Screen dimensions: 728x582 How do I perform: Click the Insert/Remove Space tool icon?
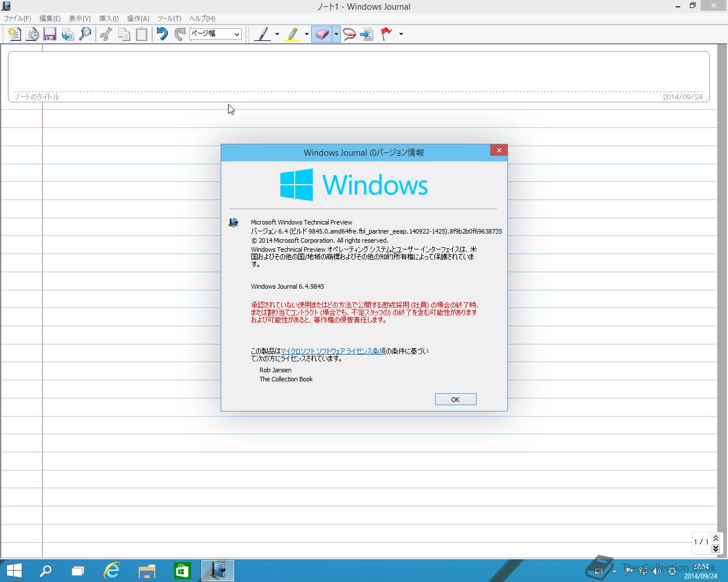tap(367, 34)
